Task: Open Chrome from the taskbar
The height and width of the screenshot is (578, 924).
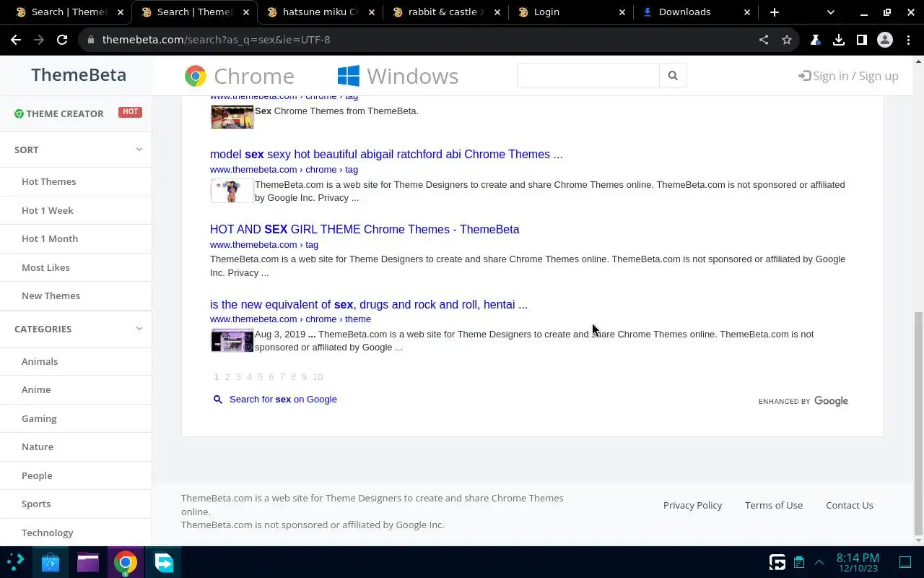Action: 126,562
